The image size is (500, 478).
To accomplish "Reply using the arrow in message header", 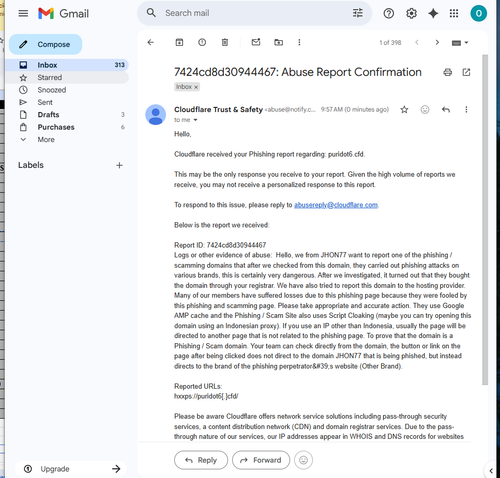I will 446,109.
